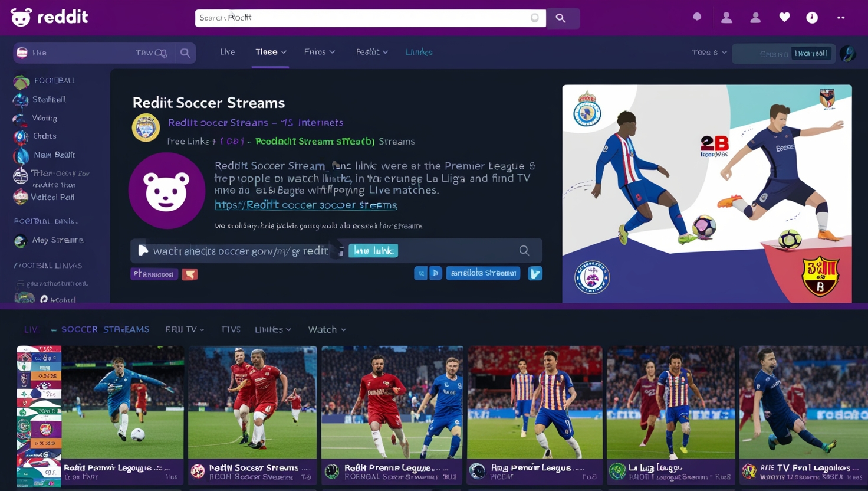Click the purple tag button under watch bar
This screenshot has height=491, width=868.
[154, 274]
